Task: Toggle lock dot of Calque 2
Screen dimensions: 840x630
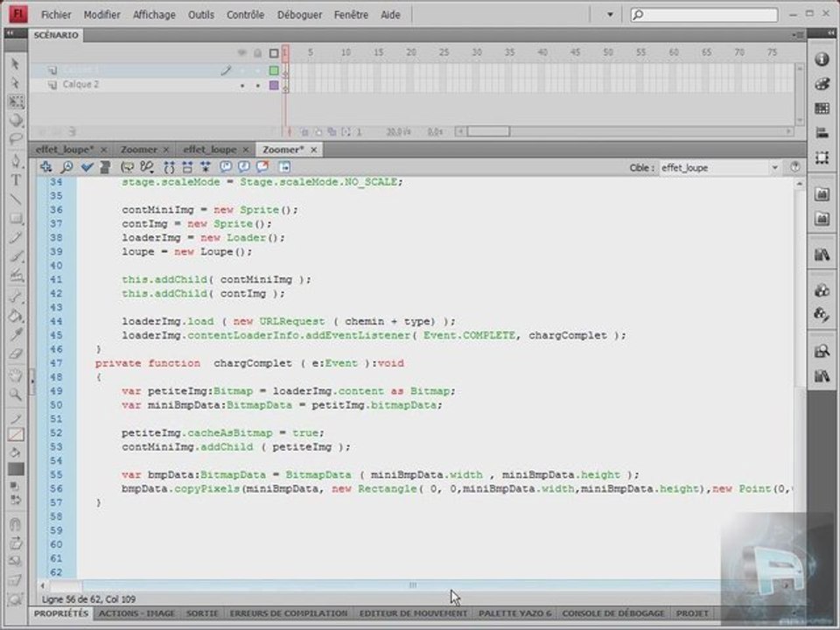Action: [257, 86]
